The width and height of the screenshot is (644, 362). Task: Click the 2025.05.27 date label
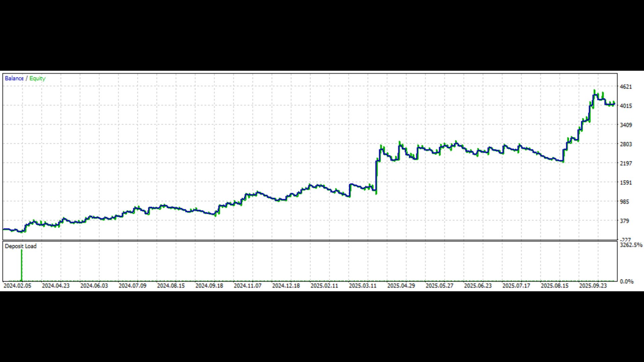coord(439,286)
